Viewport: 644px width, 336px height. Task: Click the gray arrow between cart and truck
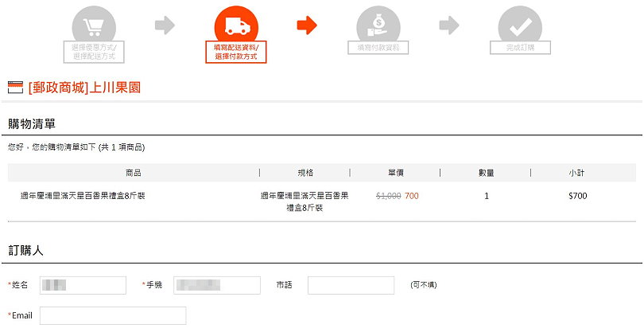(x=165, y=25)
